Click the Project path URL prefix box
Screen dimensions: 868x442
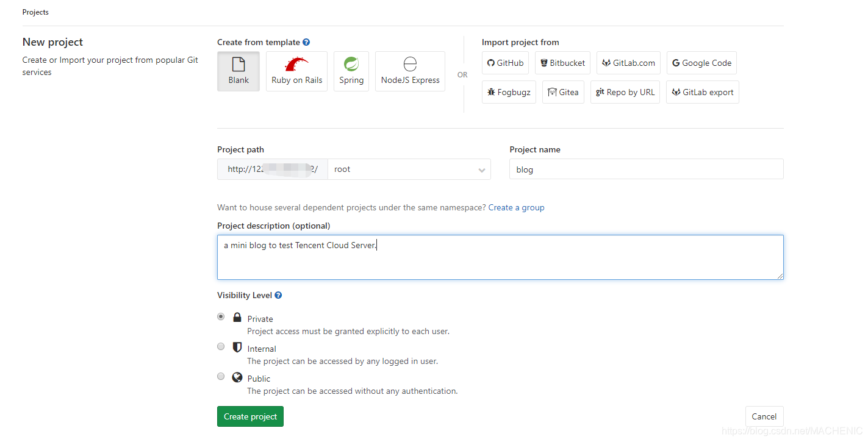coord(273,169)
